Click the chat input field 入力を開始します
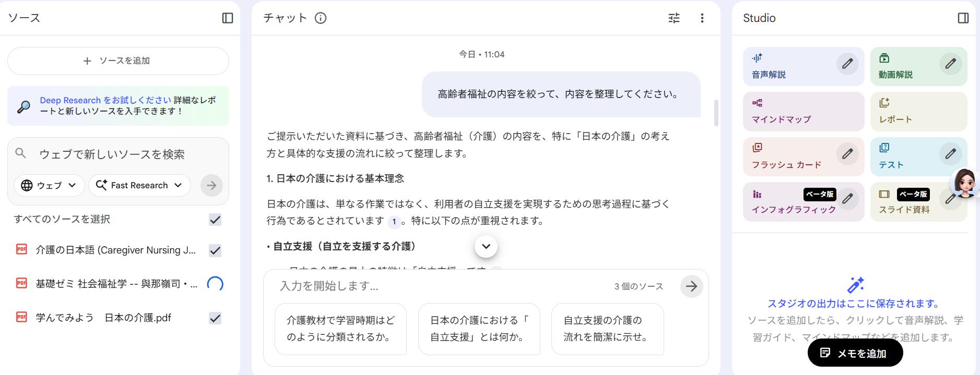The image size is (980, 375). tap(439, 286)
